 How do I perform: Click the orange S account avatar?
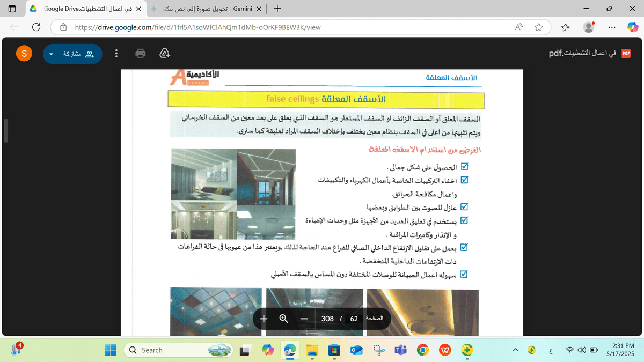pyautogui.click(x=24, y=53)
